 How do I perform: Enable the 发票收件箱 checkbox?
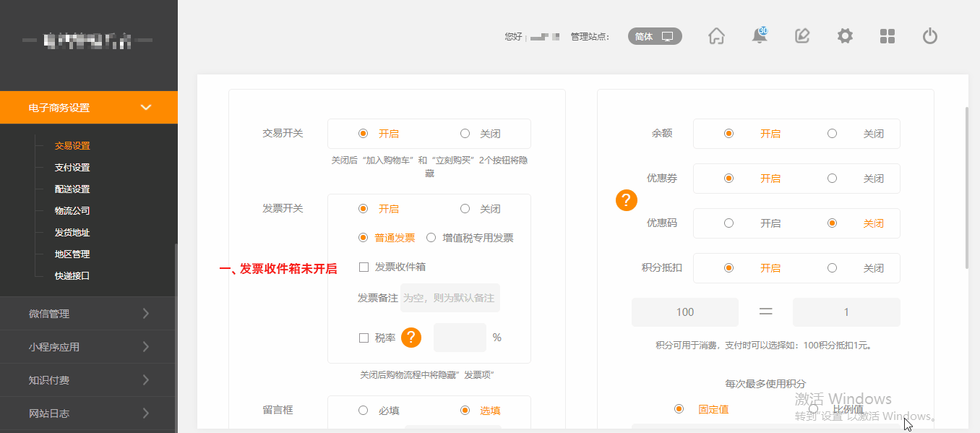click(364, 267)
